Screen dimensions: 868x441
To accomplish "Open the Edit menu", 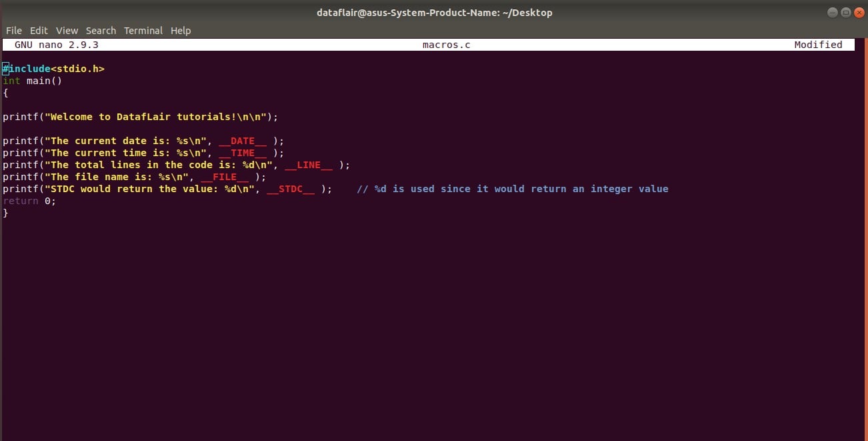I will (x=39, y=30).
